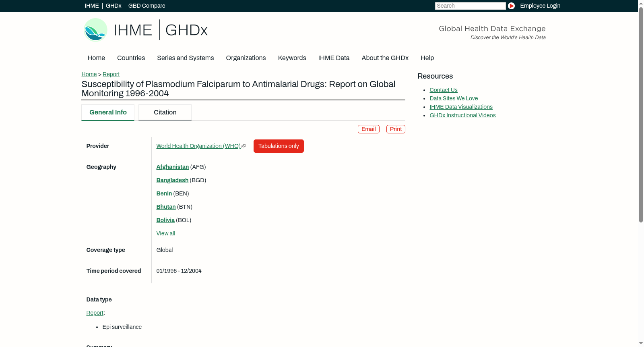Click the 'Data type' field label
Viewport: 644px width, 347px height.
(99, 299)
